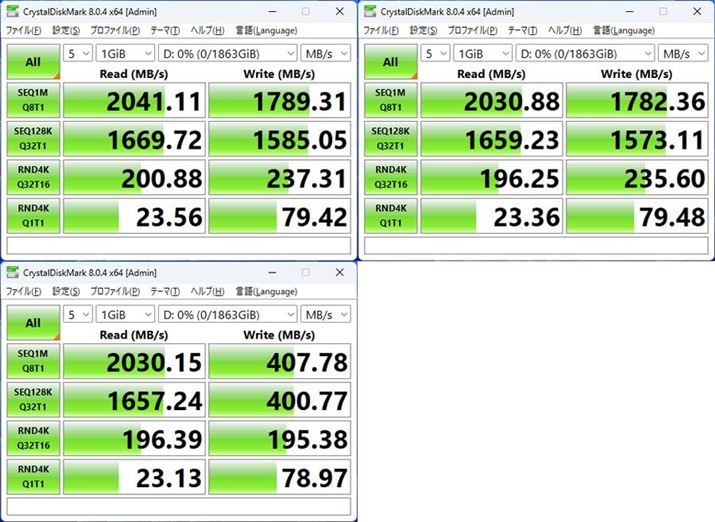Image resolution: width=715 pixels, height=522 pixels.
Task: Open 設定(S) menu in the 2030.88 window
Action: pos(424,31)
